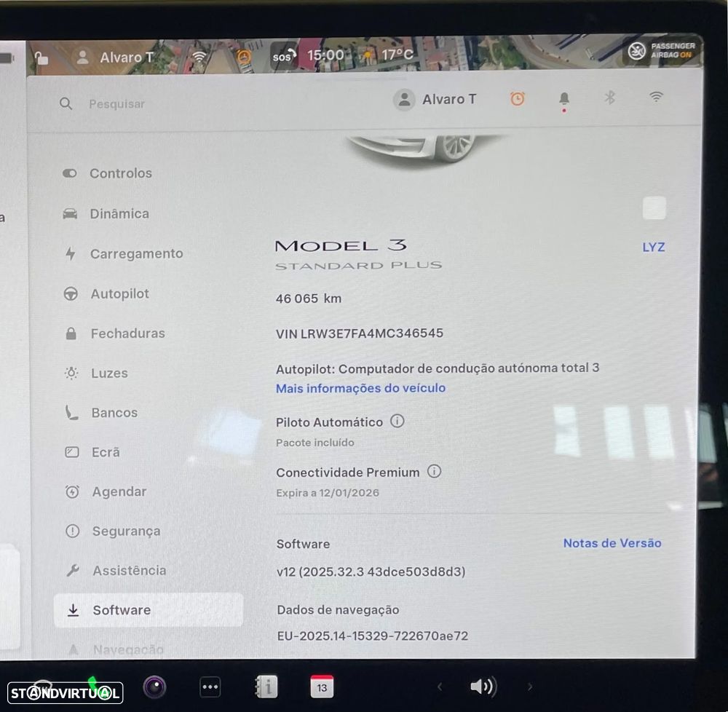728x712 pixels.
Task: Click 'Expira a 12/01/2026' text
Action: point(328,493)
